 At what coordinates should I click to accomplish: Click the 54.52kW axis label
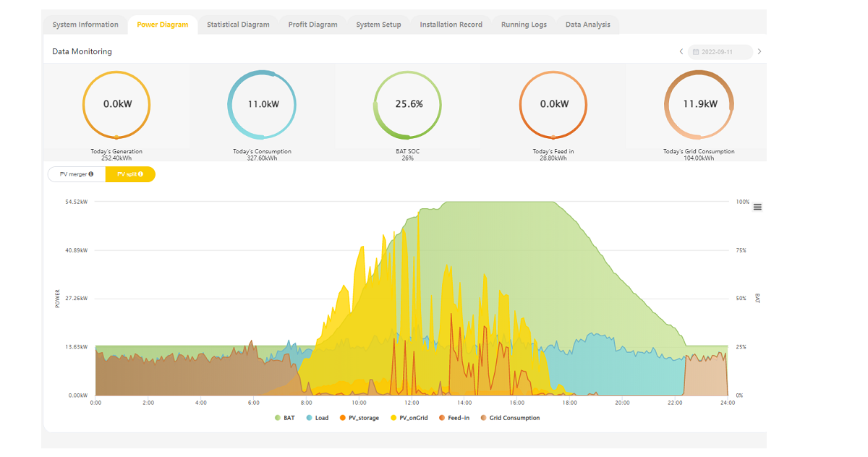pyautogui.click(x=77, y=202)
